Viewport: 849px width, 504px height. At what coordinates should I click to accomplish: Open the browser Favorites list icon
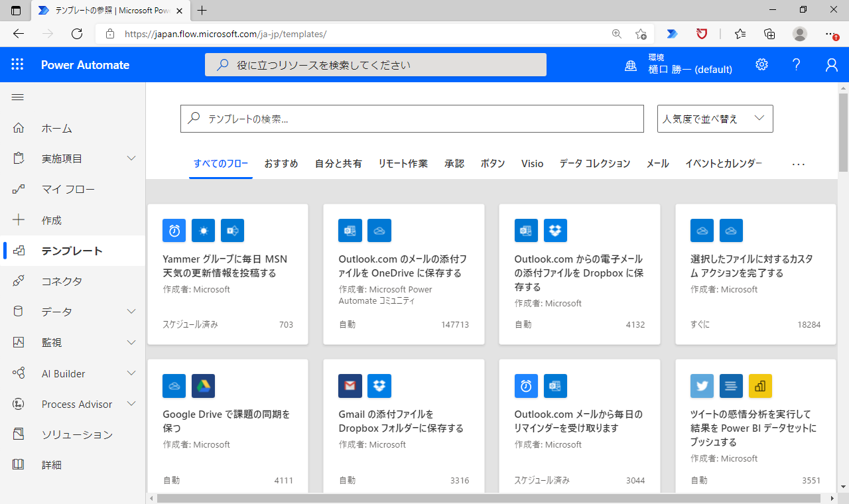click(740, 34)
